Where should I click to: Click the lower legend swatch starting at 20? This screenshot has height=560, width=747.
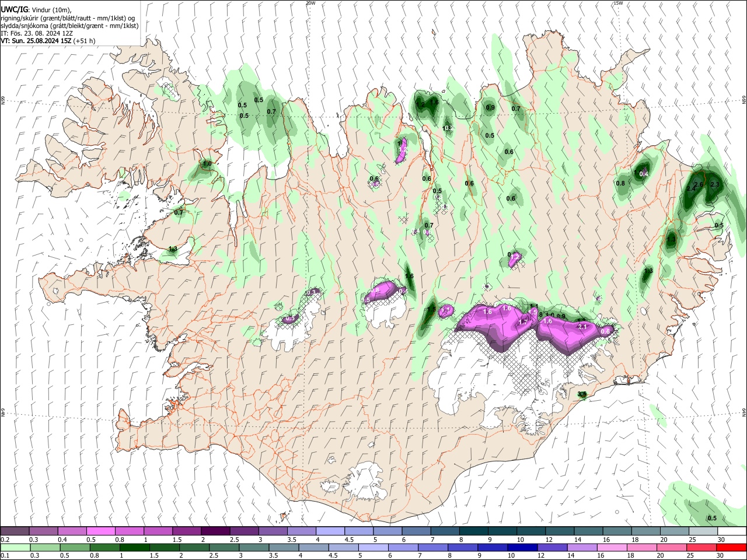pos(671,547)
